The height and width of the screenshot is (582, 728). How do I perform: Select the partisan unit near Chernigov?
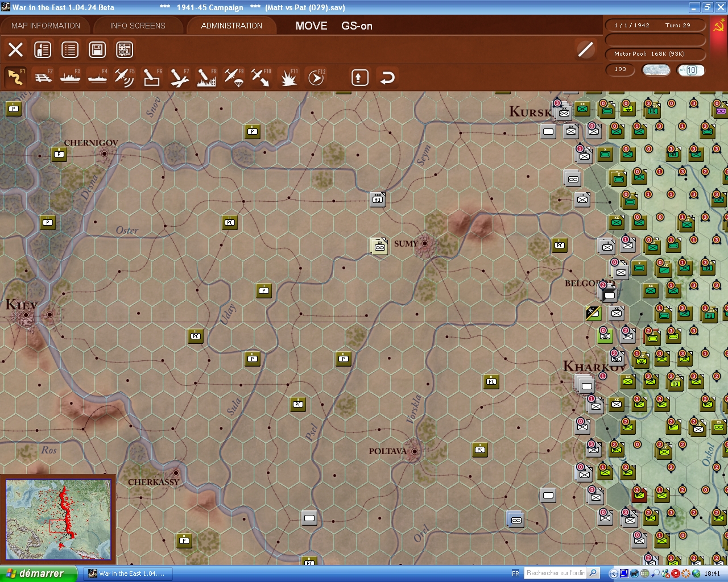[x=59, y=154]
